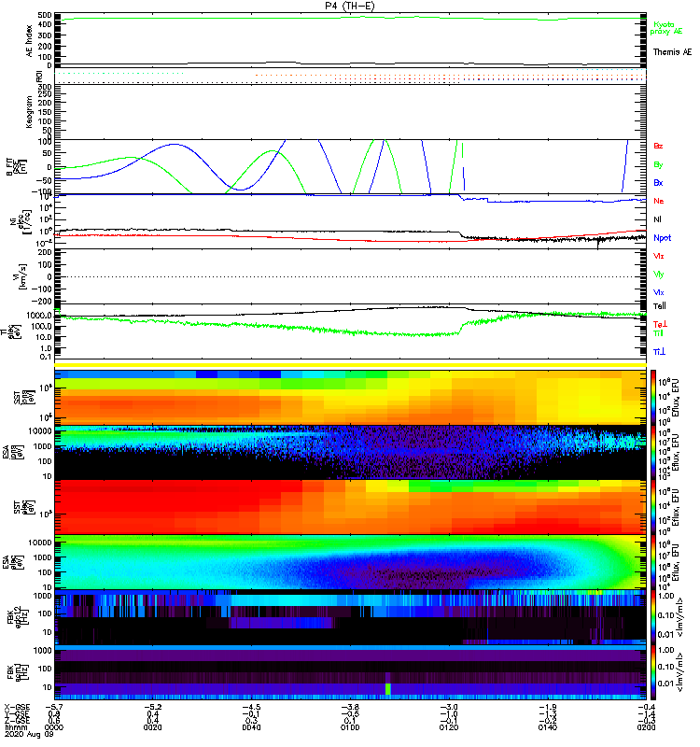Image resolution: width=700 pixels, height=747 pixels.
Task: Click the blue "Vix" velocity legend label
Action: tap(659, 292)
